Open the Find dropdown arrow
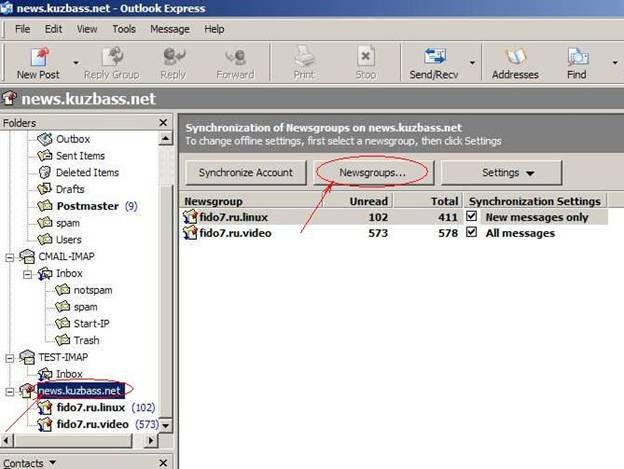 [615, 62]
